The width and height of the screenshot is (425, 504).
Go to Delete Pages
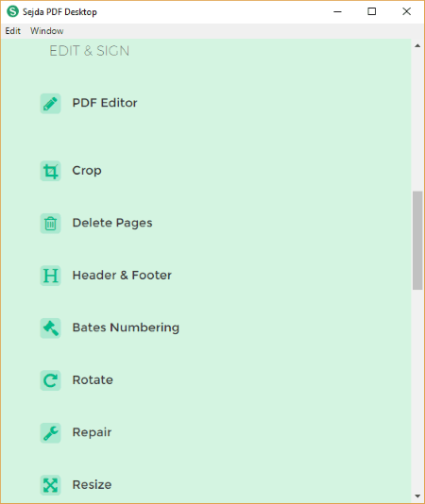tap(112, 223)
